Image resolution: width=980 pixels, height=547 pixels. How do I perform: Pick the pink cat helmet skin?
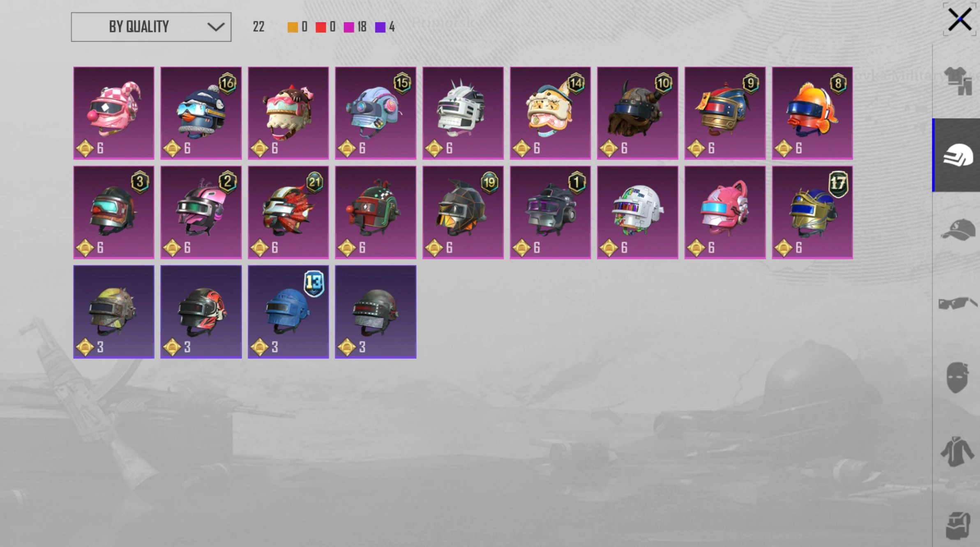[725, 212]
